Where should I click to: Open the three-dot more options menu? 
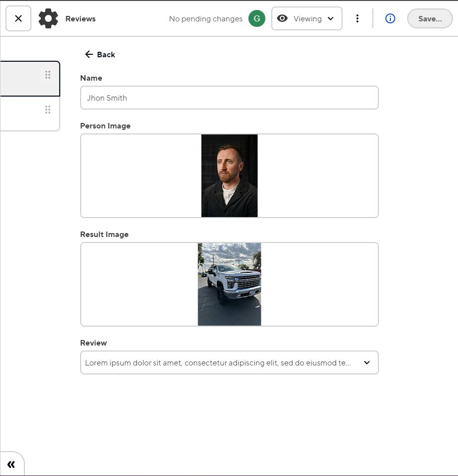357,18
